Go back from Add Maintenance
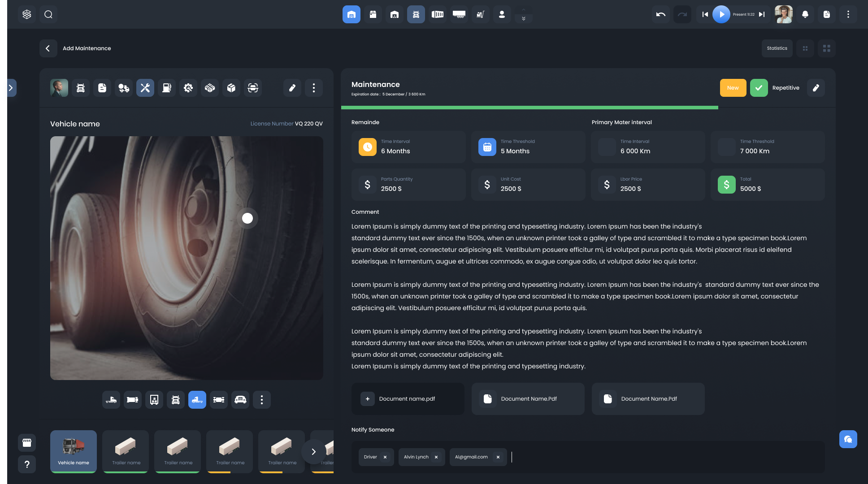The width and height of the screenshot is (868, 484). coord(48,48)
